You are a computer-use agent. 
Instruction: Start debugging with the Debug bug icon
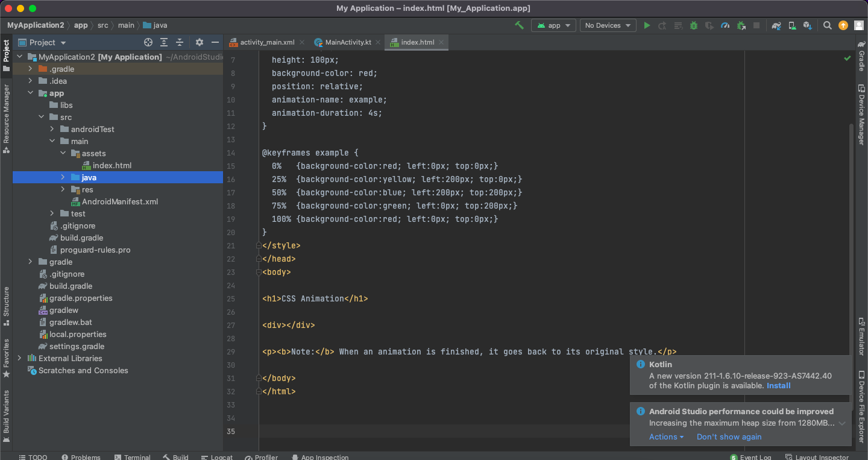[x=694, y=25]
